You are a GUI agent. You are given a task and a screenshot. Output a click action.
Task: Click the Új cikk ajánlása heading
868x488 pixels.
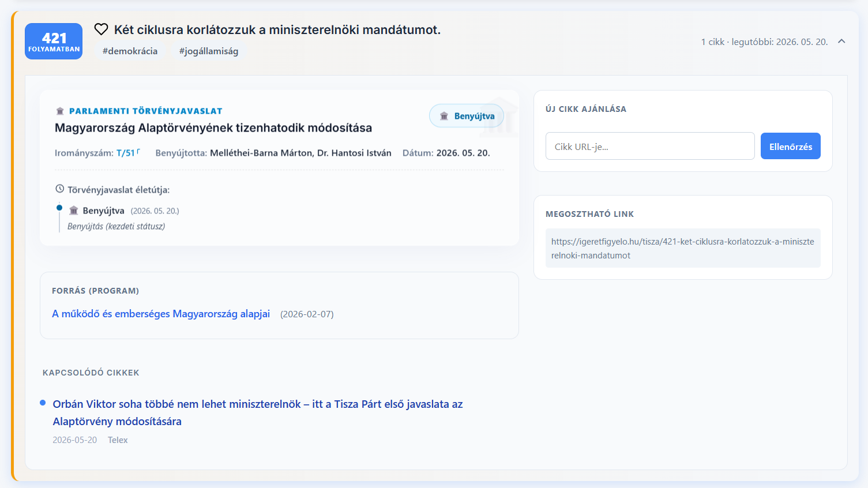(x=585, y=109)
